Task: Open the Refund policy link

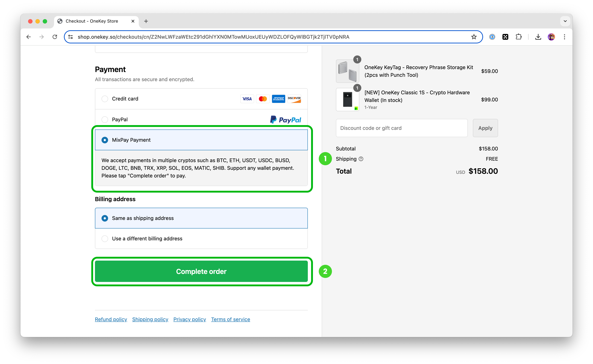Action: (111, 319)
